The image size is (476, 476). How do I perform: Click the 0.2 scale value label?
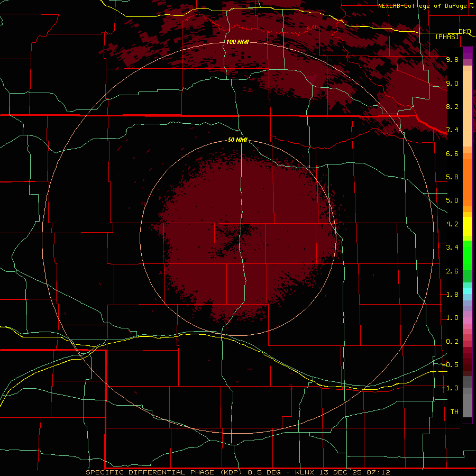452,342
